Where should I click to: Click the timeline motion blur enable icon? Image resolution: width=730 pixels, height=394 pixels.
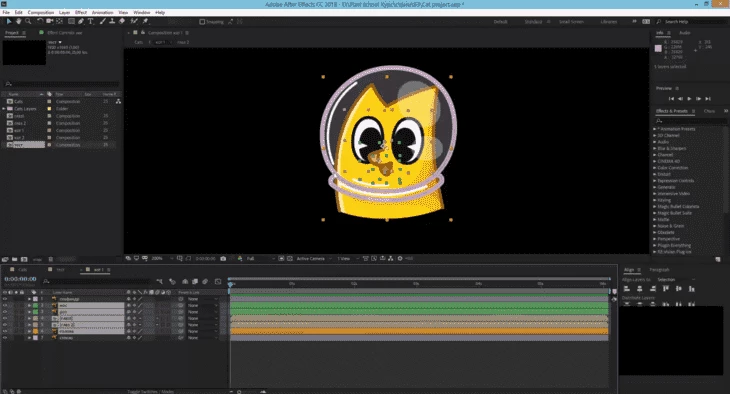205,281
